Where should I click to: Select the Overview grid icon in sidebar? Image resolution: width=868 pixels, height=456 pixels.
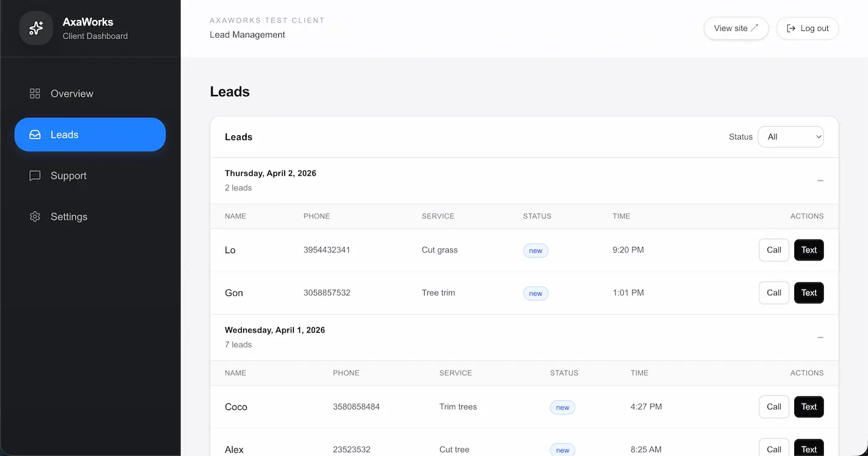[35, 94]
